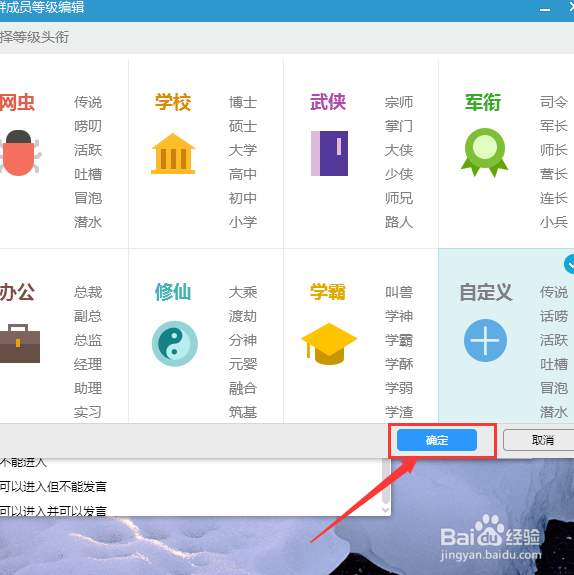Click 高中 in the 学校 list
This screenshot has width=574, height=575.
click(243, 174)
